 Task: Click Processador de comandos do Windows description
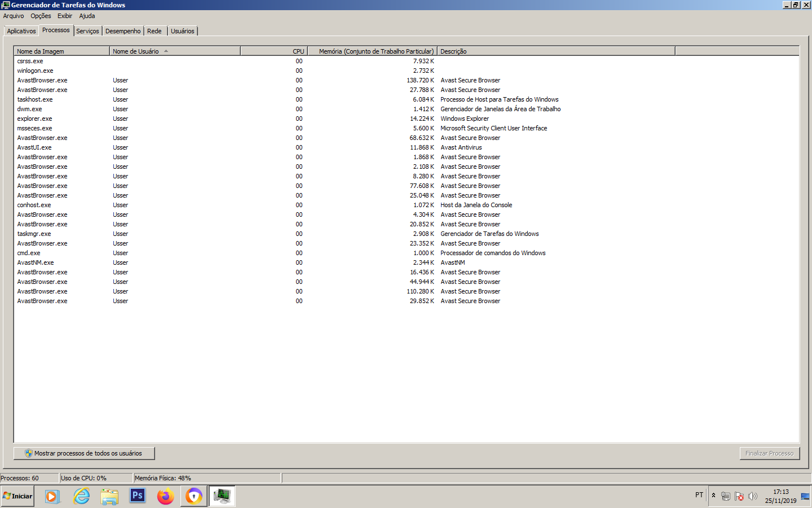click(x=493, y=253)
